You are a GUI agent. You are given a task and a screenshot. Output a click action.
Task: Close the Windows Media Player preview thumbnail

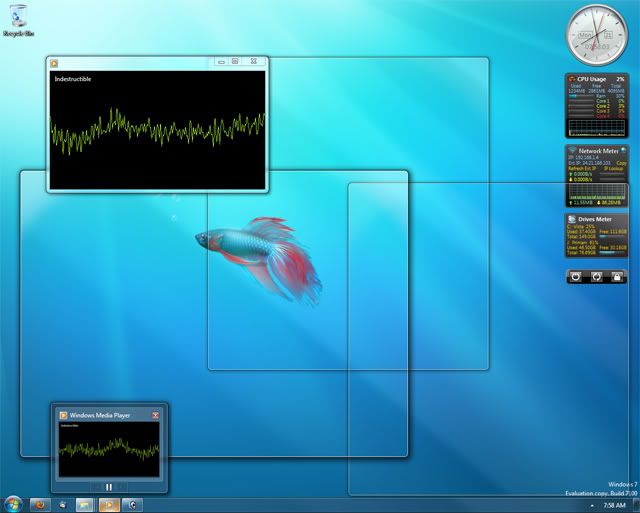[155, 414]
